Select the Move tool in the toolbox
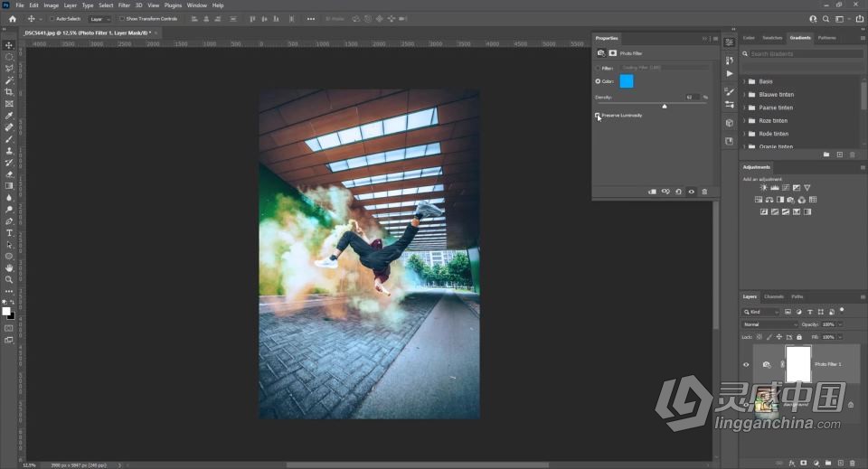 pyautogui.click(x=9, y=45)
